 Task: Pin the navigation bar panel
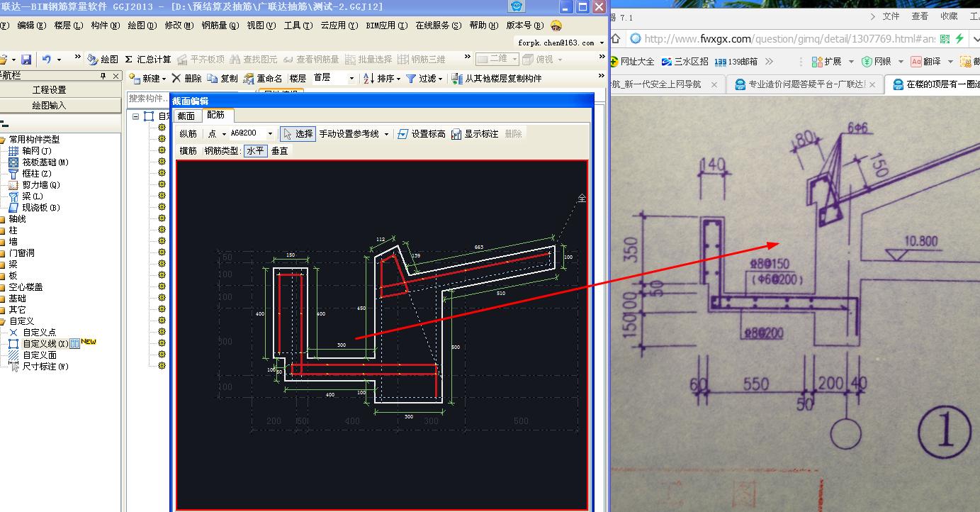point(103,76)
